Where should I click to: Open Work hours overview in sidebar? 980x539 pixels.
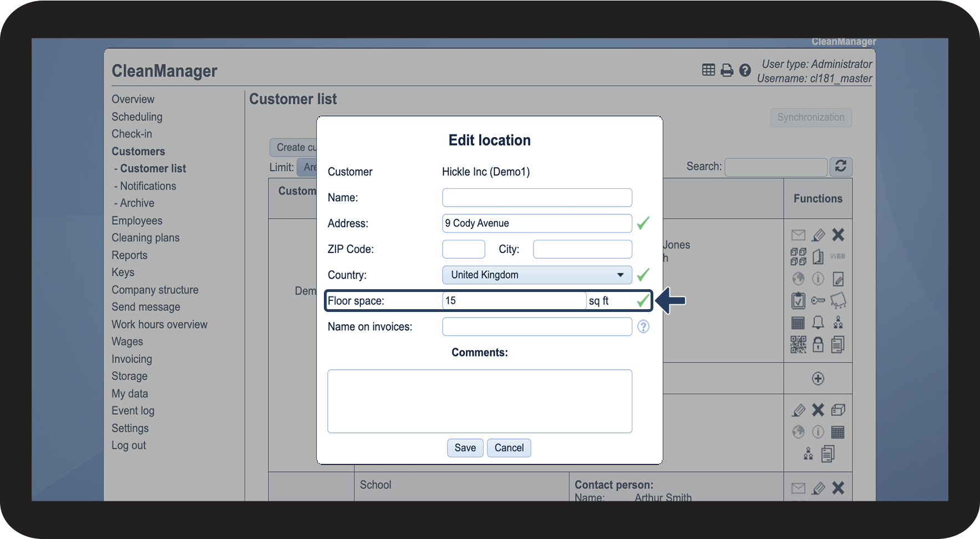tap(159, 324)
